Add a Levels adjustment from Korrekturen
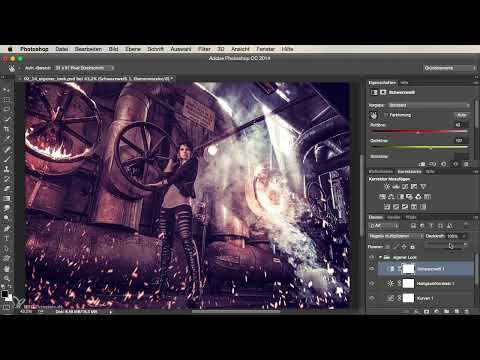This screenshot has width=480, height=360. pos(396,187)
